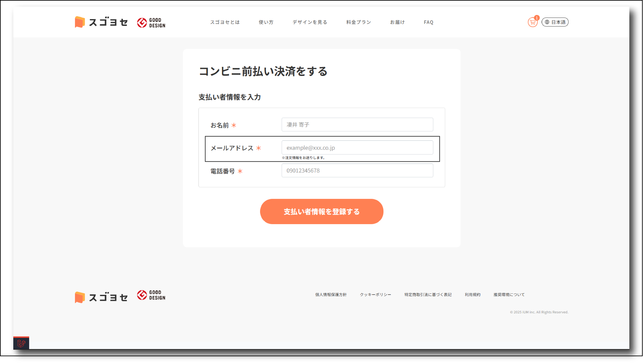Screen dimensions: 644x364
Task: Click the Good Design badge in header
Action: [151, 22]
